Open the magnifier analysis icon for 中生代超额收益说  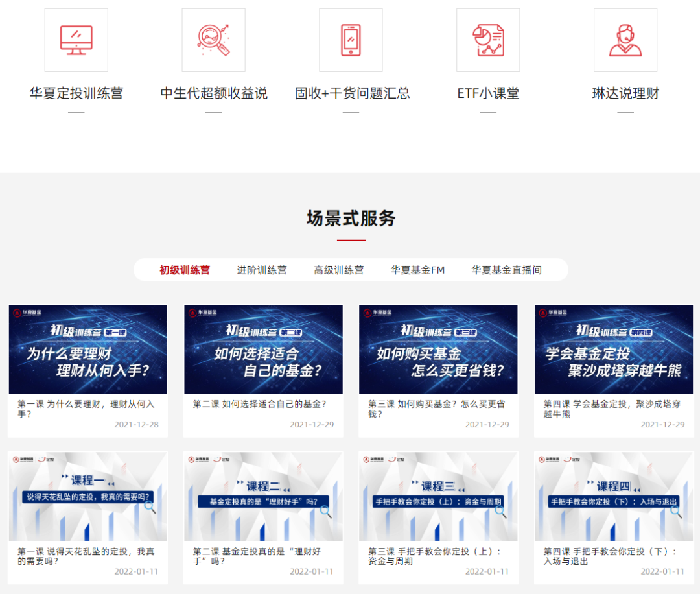coord(213,40)
